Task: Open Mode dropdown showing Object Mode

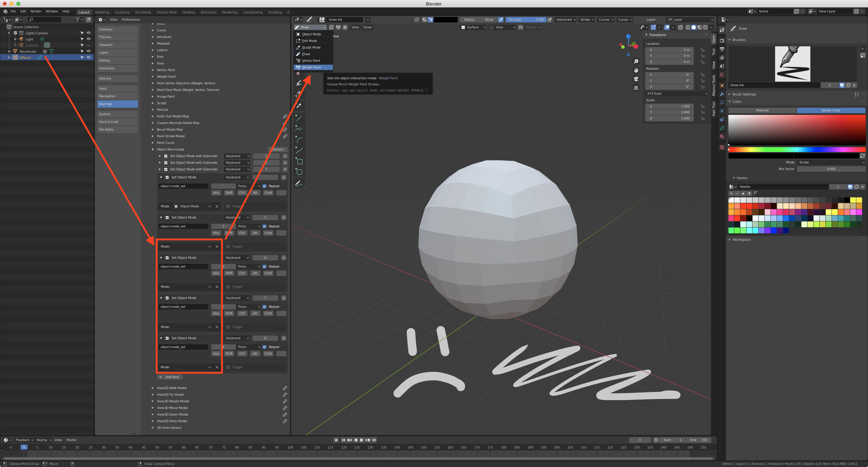Action: point(192,206)
